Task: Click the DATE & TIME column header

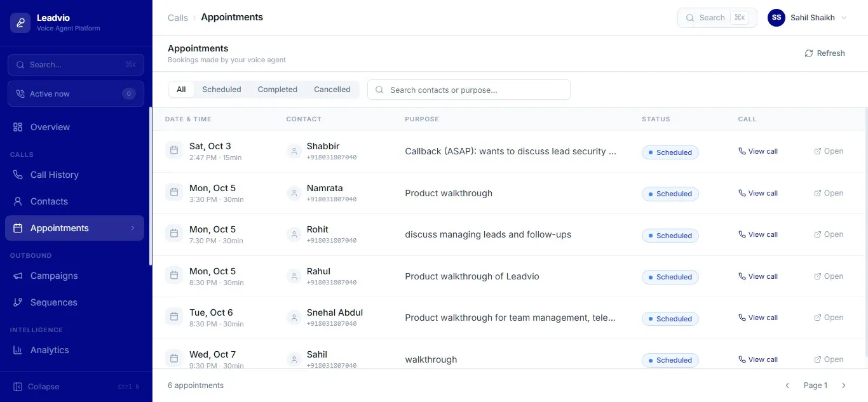Action: coord(188,119)
